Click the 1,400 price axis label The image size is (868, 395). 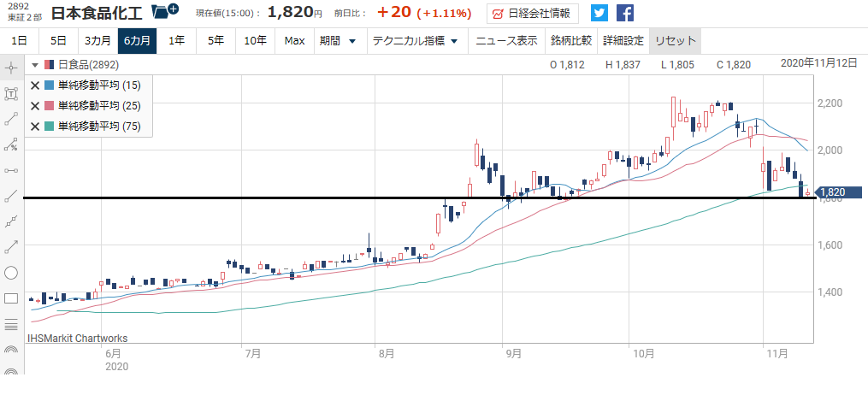tap(830, 292)
